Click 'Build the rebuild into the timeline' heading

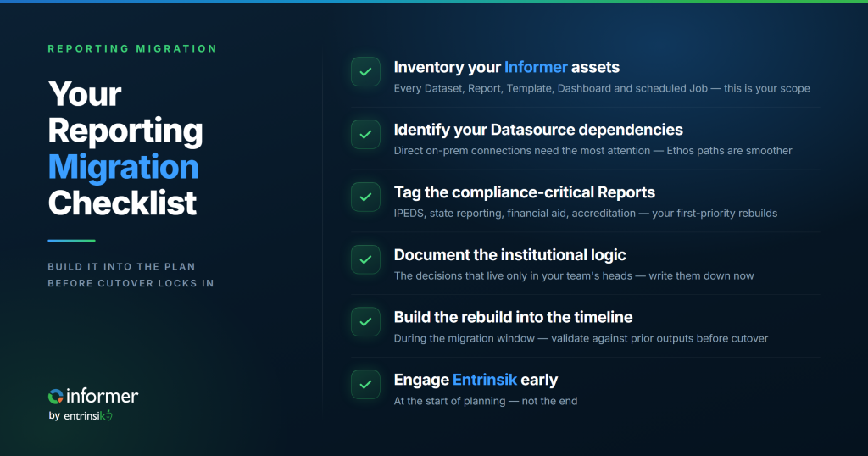(513, 317)
